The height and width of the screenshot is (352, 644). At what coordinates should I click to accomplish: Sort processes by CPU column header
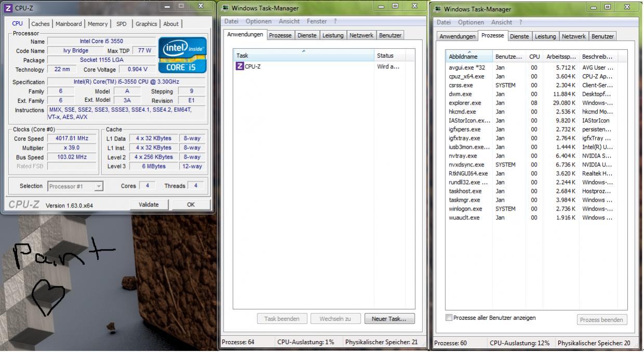tap(534, 56)
